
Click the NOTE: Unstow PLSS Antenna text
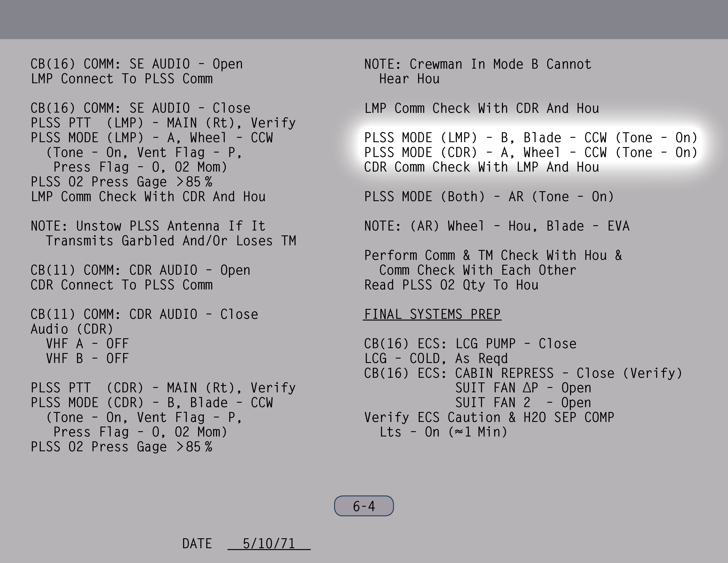163,233
